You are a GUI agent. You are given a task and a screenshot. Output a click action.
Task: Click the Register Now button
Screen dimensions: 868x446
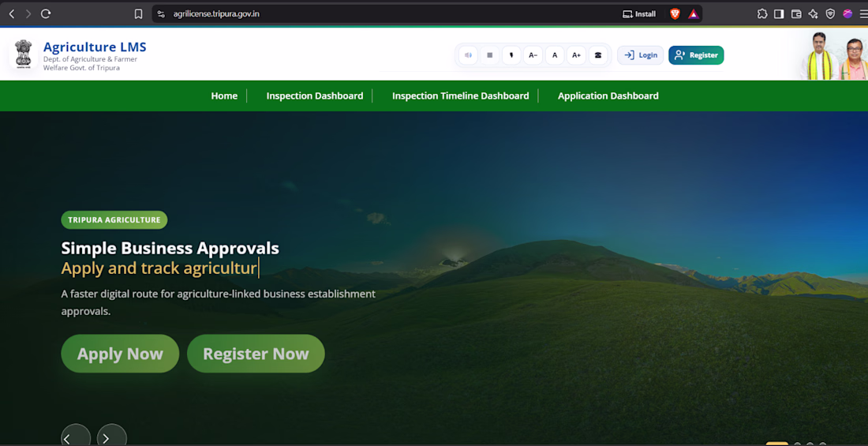pyautogui.click(x=256, y=354)
